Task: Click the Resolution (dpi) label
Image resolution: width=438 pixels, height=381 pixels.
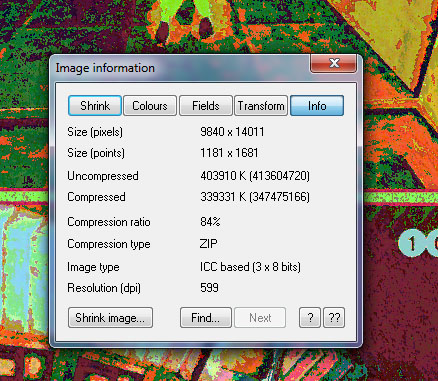Action: 104,288
